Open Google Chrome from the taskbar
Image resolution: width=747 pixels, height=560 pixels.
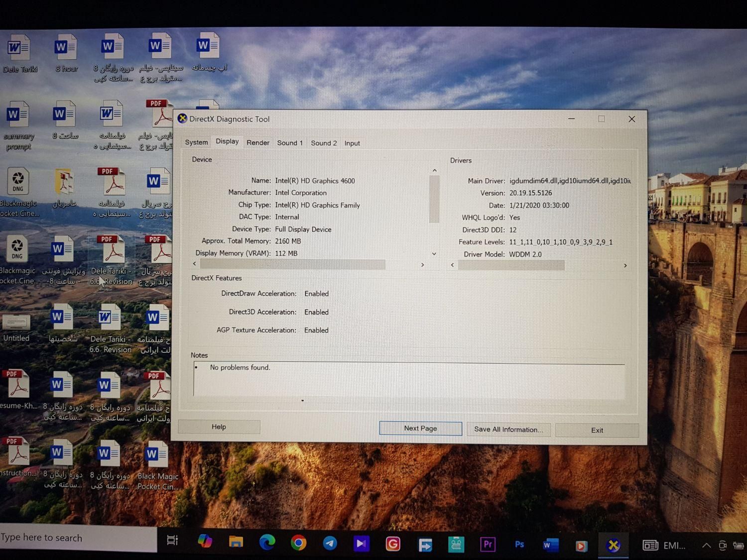pos(298,543)
